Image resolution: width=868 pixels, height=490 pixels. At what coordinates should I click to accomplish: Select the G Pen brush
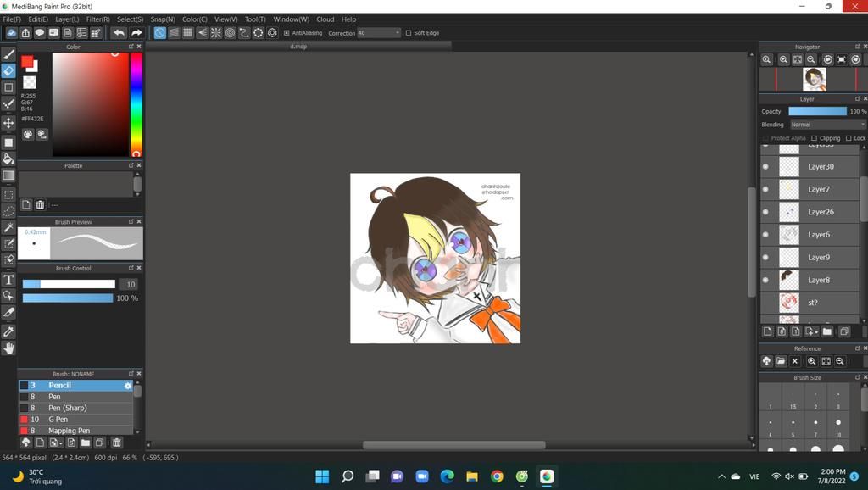tap(75, 420)
